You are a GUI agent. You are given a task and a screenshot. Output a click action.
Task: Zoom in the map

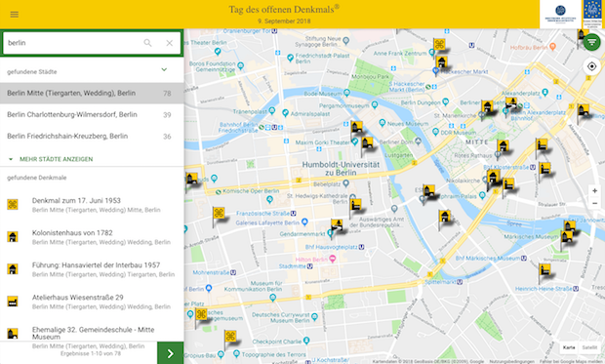[x=594, y=190]
